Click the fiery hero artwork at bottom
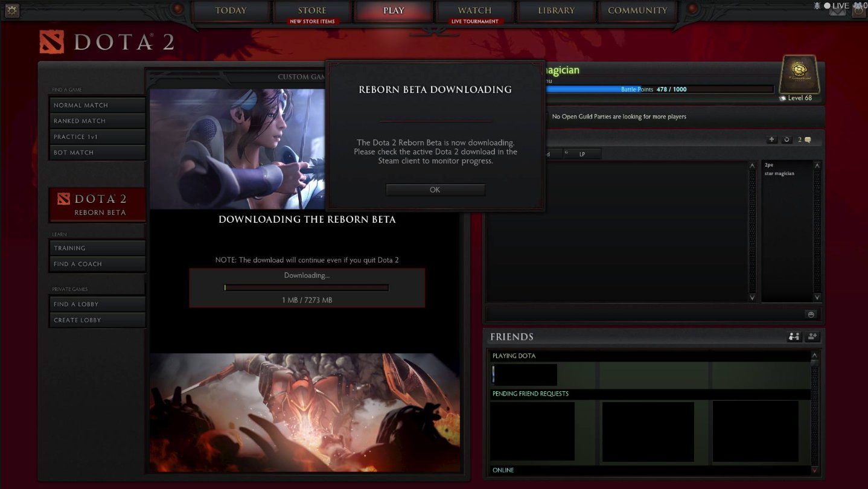Image resolution: width=868 pixels, height=489 pixels. pyautogui.click(x=305, y=412)
